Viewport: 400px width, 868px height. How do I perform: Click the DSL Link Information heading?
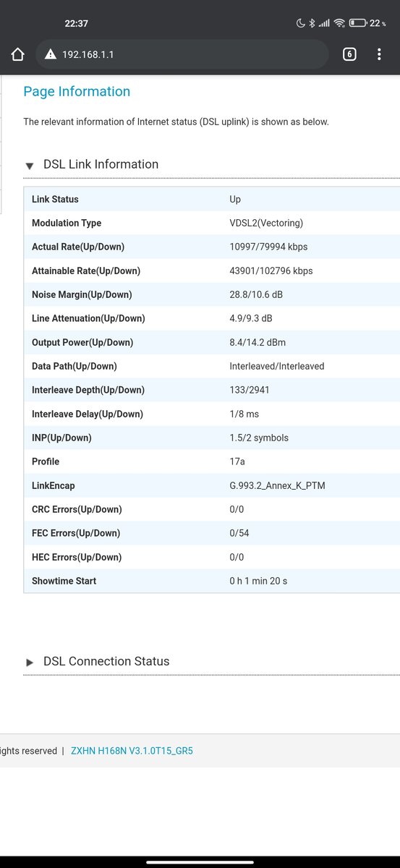(101, 164)
